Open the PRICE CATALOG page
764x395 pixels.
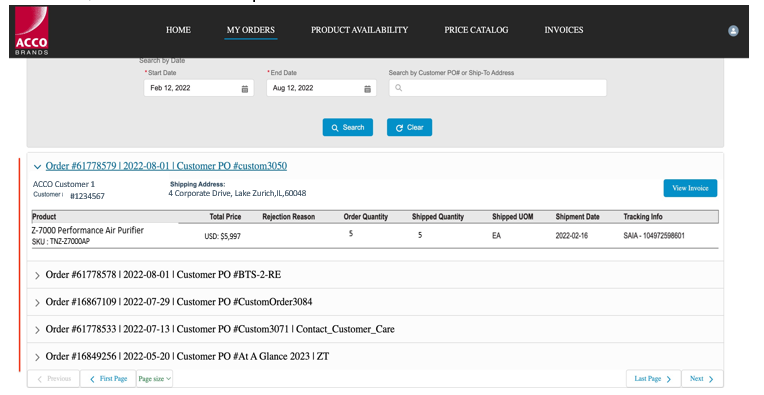(476, 30)
